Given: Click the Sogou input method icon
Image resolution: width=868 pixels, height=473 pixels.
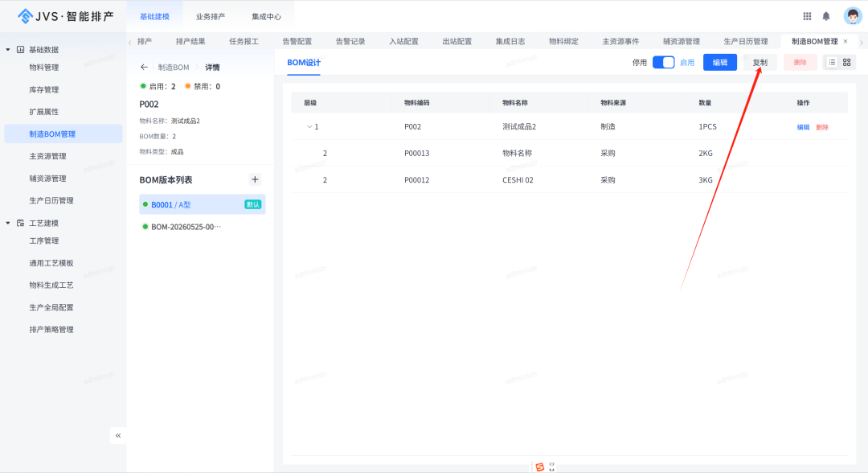Looking at the screenshot, I should click(540, 467).
